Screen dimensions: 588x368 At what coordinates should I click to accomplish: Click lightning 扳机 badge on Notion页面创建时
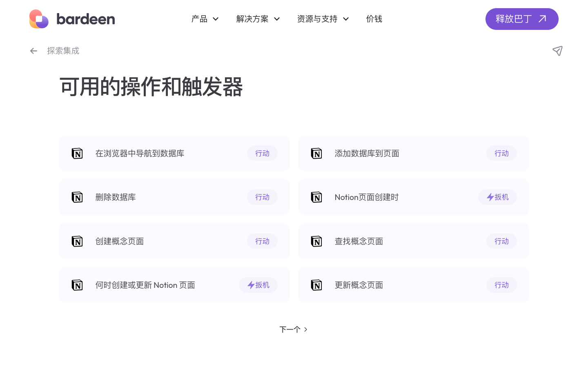[x=497, y=197]
